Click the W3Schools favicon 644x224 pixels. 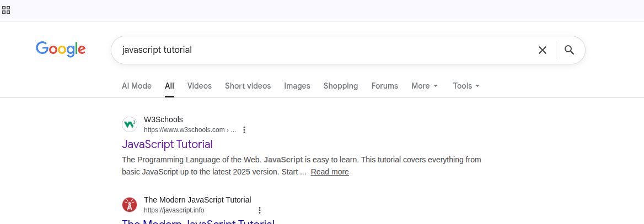coord(130,124)
